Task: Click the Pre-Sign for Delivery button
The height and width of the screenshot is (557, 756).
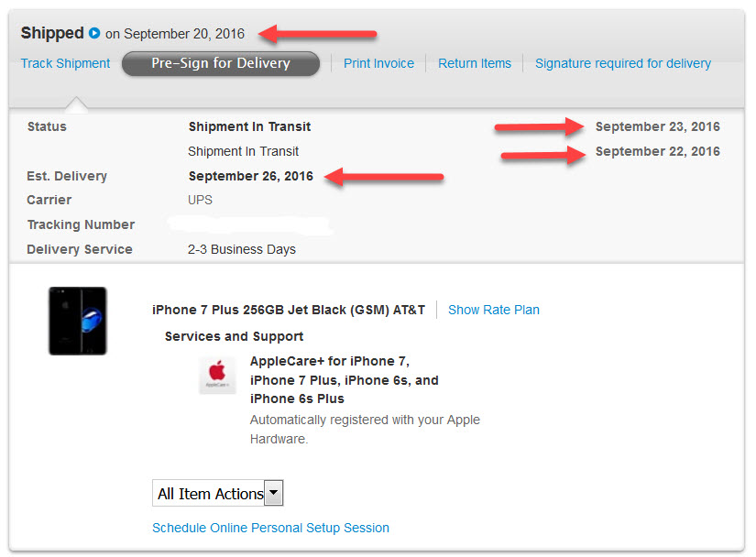Action: 221,63
